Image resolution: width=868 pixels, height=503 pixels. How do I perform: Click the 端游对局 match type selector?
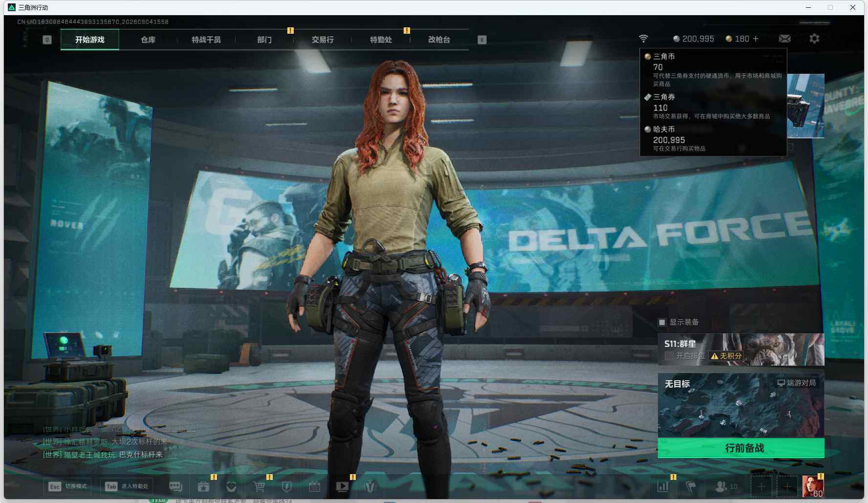point(797,383)
